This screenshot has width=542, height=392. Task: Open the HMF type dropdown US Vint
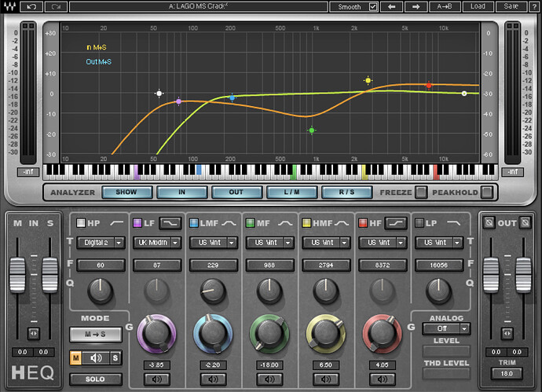(326, 243)
